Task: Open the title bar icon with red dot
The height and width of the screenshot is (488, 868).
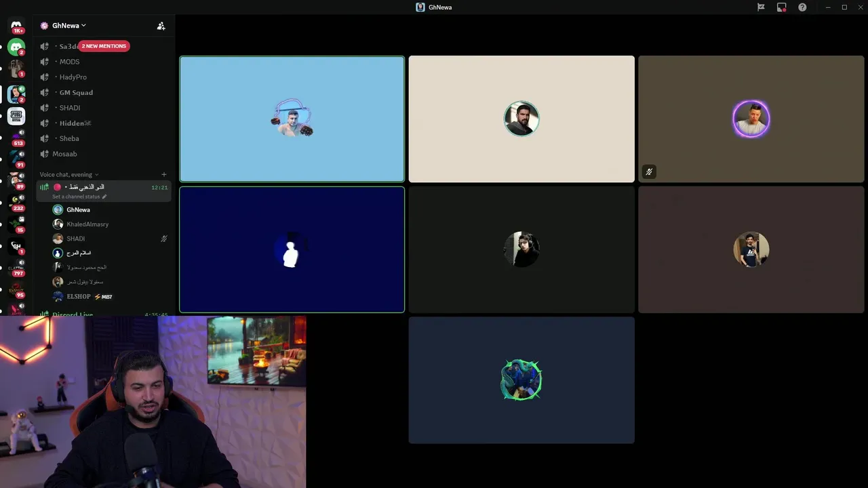Action: tap(781, 7)
